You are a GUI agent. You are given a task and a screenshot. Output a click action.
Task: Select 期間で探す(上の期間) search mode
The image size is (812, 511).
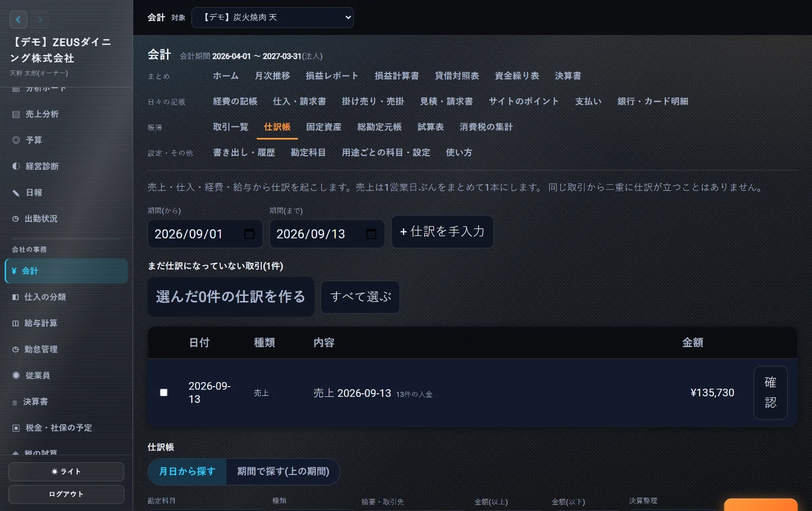pos(283,471)
